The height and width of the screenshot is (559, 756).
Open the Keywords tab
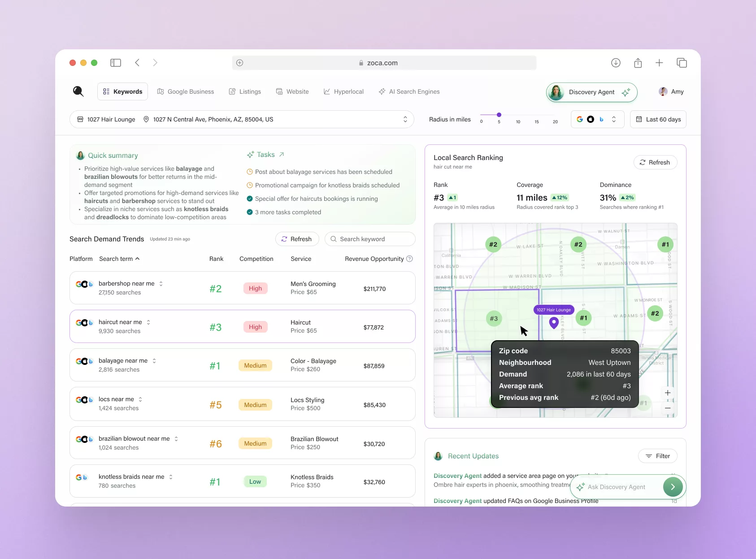pyautogui.click(x=122, y=91)
